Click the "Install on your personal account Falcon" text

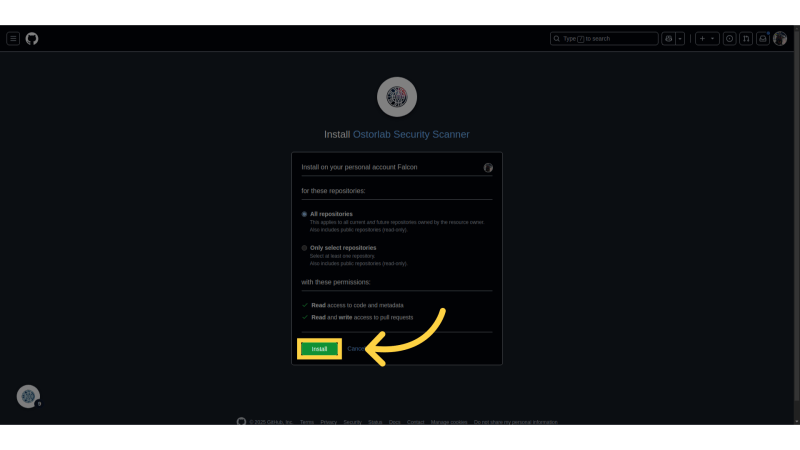(x=359, y=167)
